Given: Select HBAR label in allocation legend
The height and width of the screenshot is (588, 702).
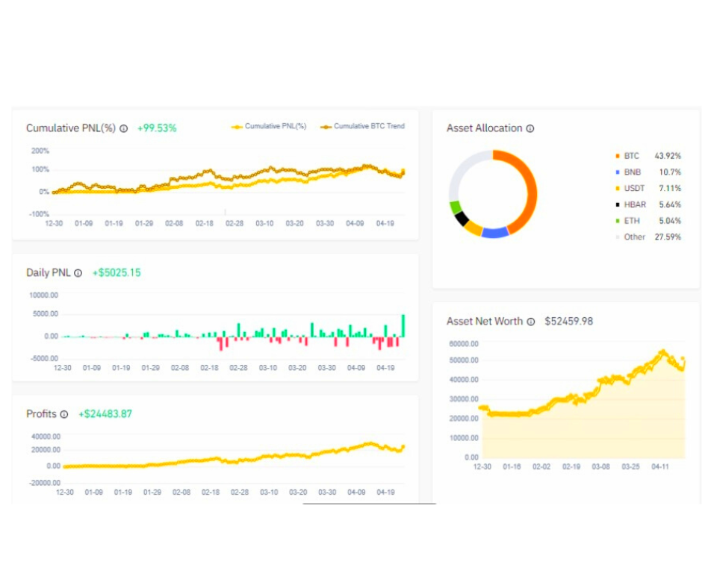Looking at the screenshot, I should coord(635,204).
